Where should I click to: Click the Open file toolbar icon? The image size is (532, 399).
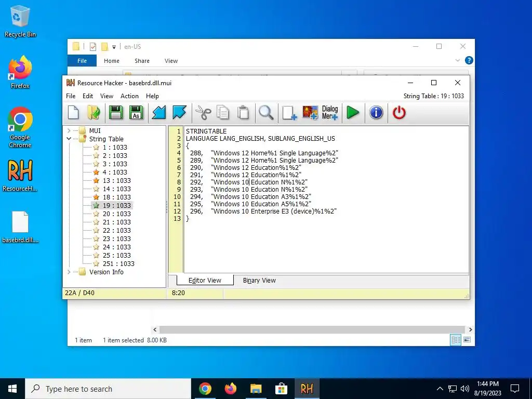[94, 113]
